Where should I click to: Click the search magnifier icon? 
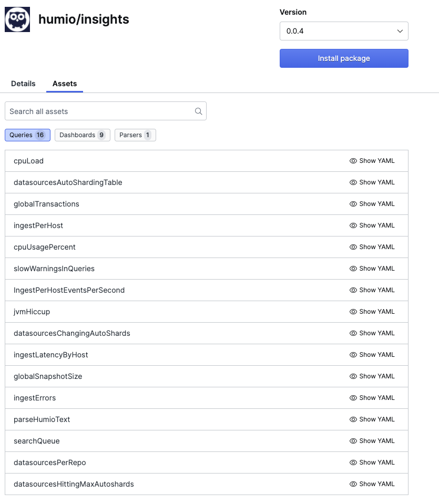tap(198, 111)
